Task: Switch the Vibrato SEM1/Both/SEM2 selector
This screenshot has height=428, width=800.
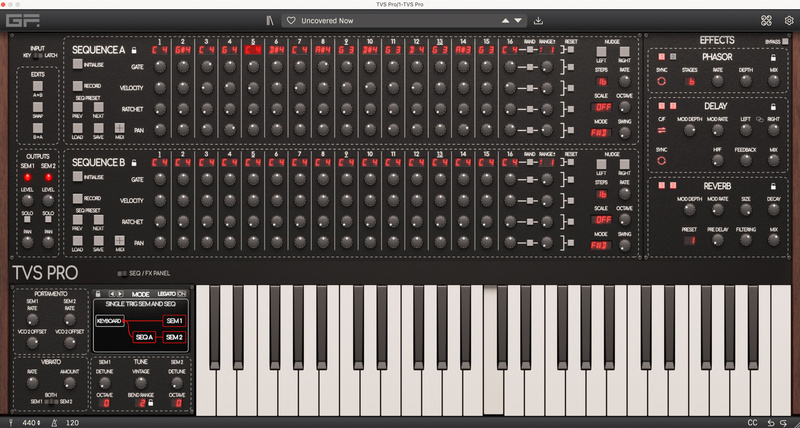Action: click(x=51, y=402)
